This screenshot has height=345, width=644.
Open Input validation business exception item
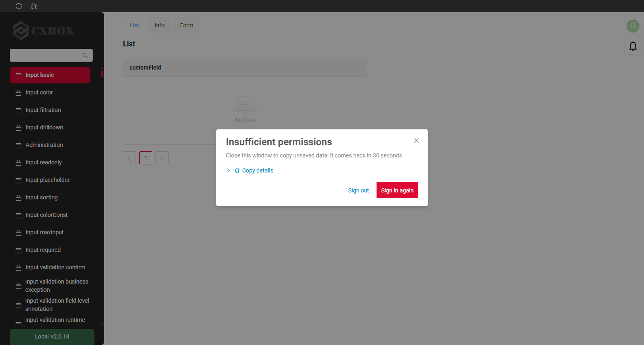click(50, 286)
